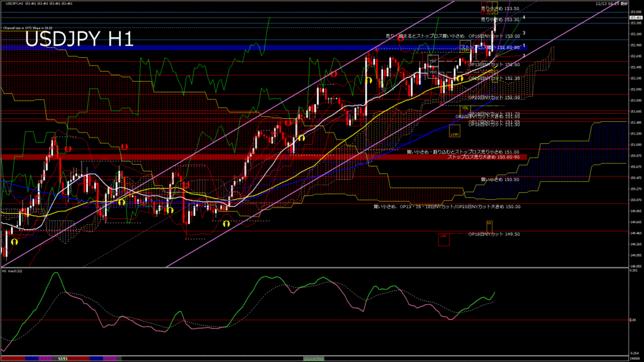Select the red stop-loss sell band 150.80-90
The width and height of the screenshot is (644, 362).
click(252, 156)
